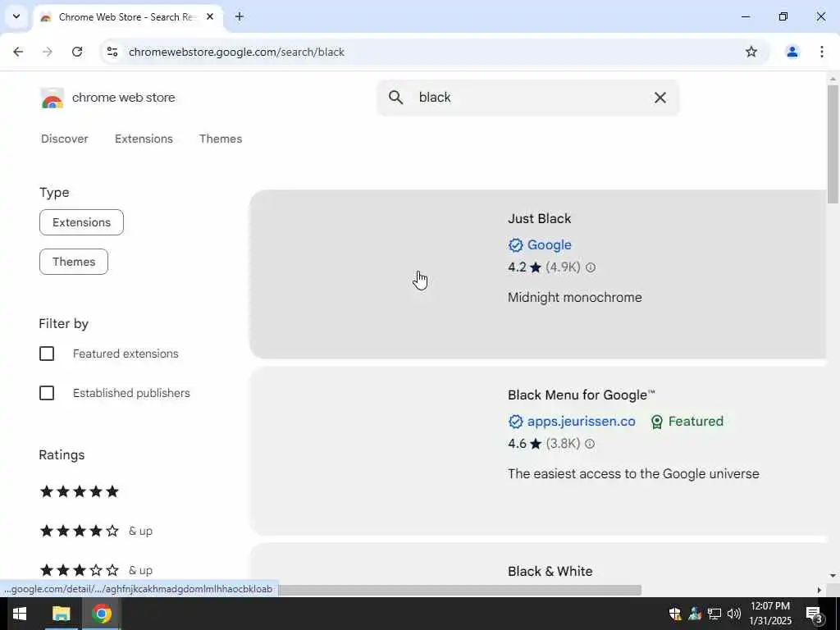The height and width of the screenshot is (630, 840).
Task: Click the scrollbar right arrow
Action: point(819,591)
